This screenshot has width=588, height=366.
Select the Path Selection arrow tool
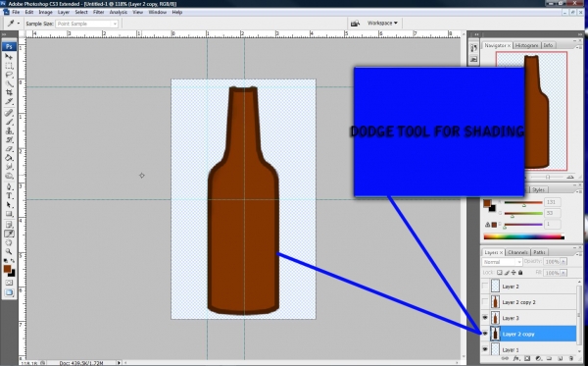pos(9,205)
